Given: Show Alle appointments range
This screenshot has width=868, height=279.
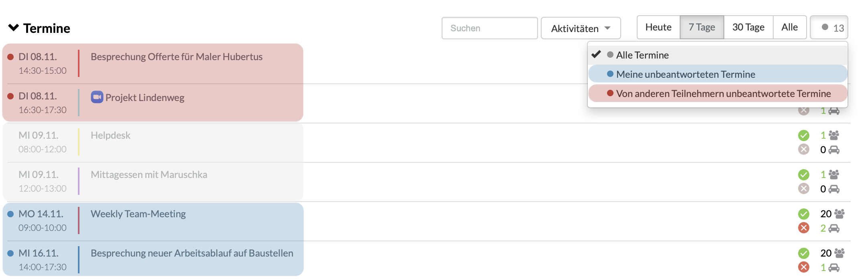Looking at the screenshot, I should tap(790, 27).
